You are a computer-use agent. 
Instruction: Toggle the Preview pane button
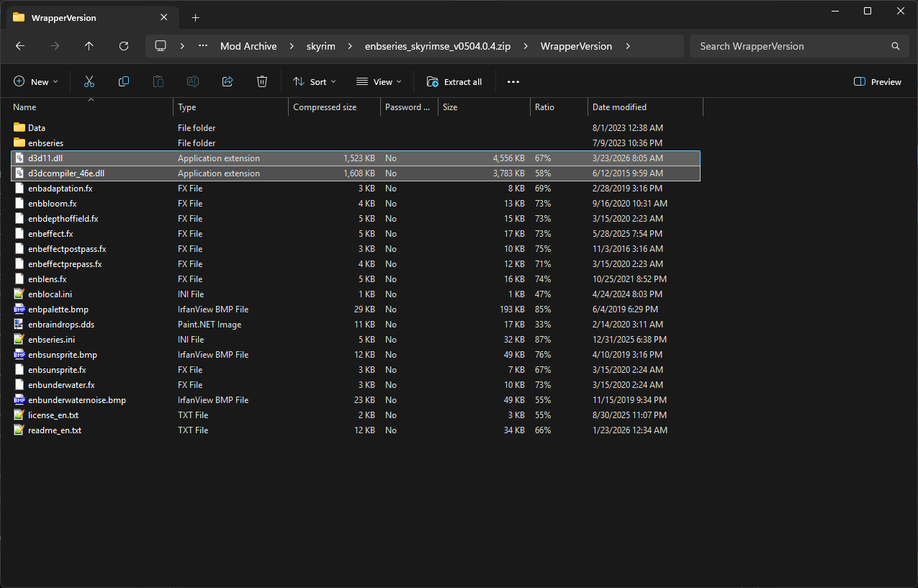click(x=877, y=82)
